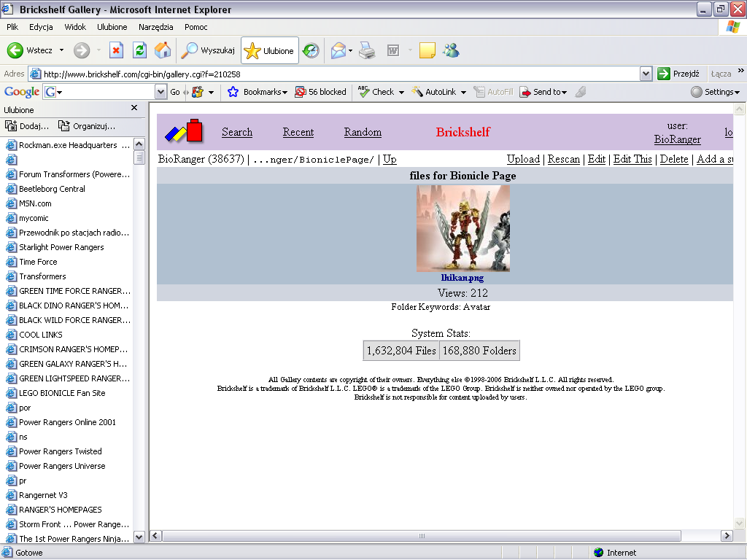Follow the Recent link
Image resolution: width=747 pixels, height=560 pixels.
pos(298,132)
